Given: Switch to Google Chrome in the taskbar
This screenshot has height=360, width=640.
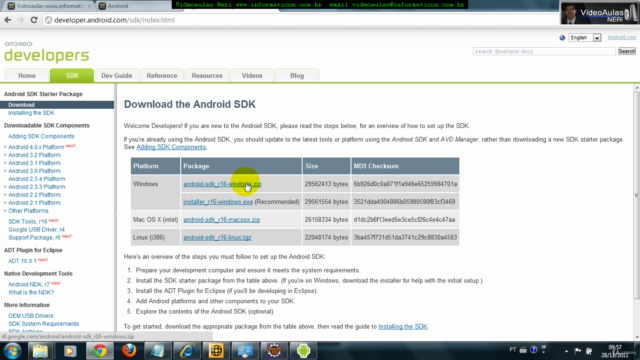Looking at the screenshot, I should [100, 351].
